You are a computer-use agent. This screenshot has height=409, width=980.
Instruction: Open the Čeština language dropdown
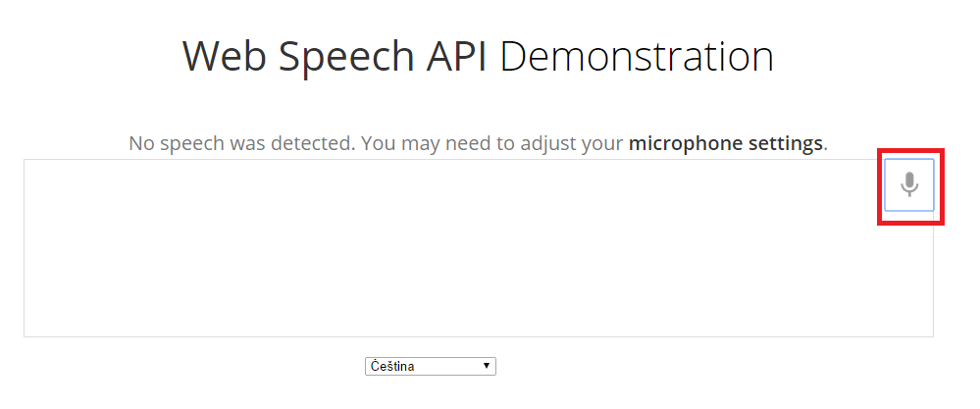[x=430, y=366]
